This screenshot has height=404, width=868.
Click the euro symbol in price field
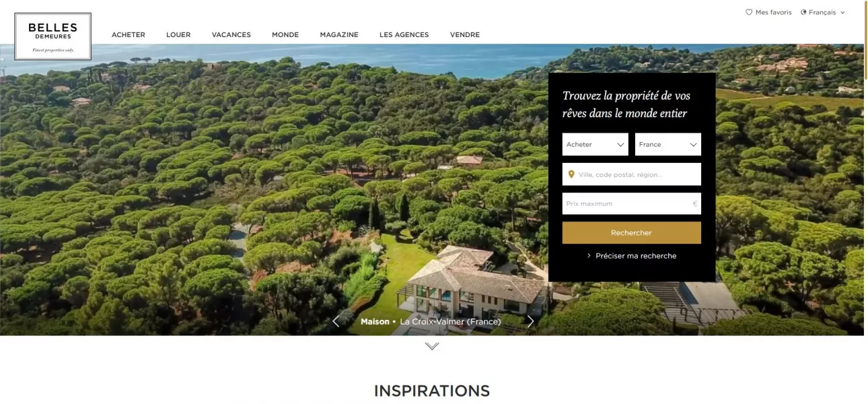click(x=695, y=203)
